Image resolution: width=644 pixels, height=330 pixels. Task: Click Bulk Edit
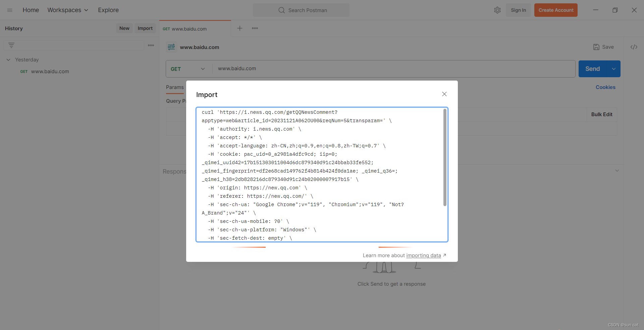(602, 114)
